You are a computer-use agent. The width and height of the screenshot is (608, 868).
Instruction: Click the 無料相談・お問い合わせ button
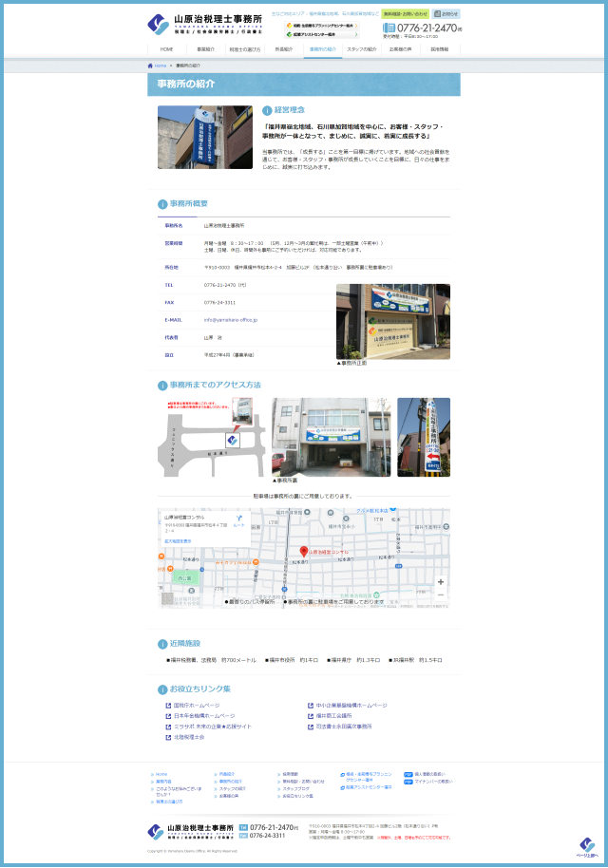[406, 14]
